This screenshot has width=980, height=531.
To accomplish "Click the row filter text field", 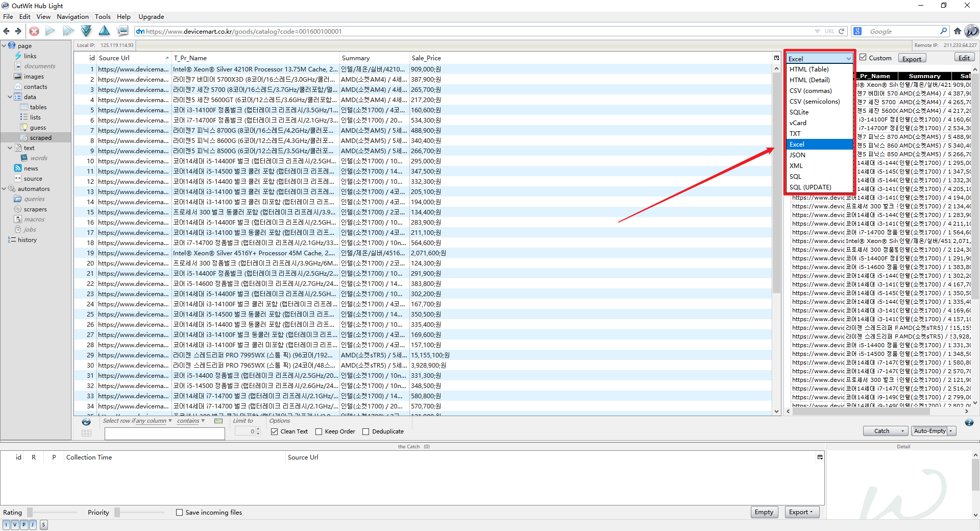I will pos(164,433).
